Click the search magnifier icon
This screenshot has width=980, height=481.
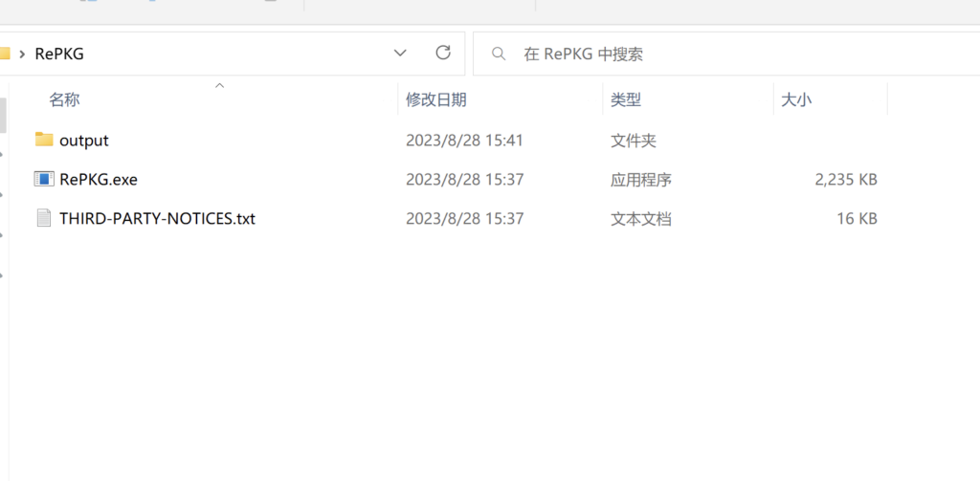point(499,55)
